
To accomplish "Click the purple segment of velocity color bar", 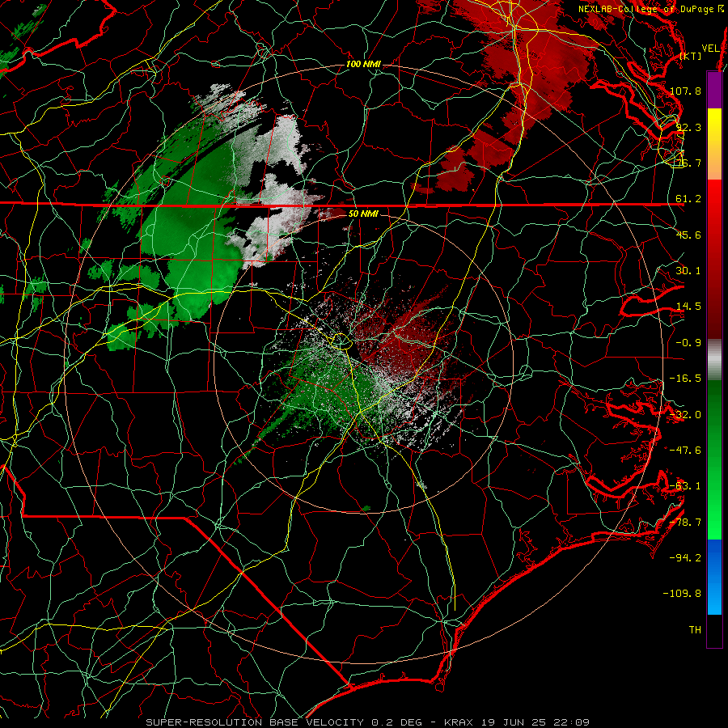I will pos(714,90).
